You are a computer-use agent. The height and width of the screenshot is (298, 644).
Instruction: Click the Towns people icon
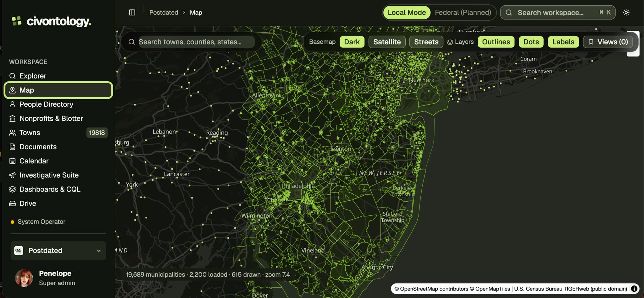pos(13,133)
